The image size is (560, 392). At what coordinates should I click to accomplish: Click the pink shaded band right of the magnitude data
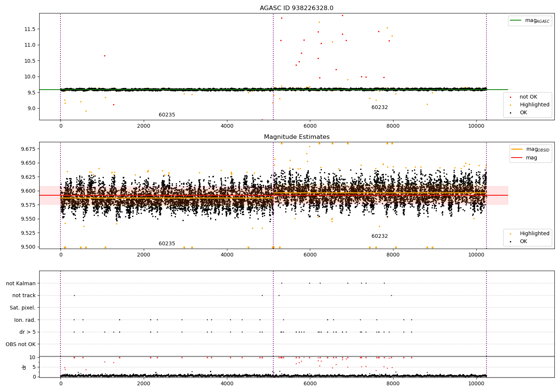pyautogui.click(x=497, y=195)
